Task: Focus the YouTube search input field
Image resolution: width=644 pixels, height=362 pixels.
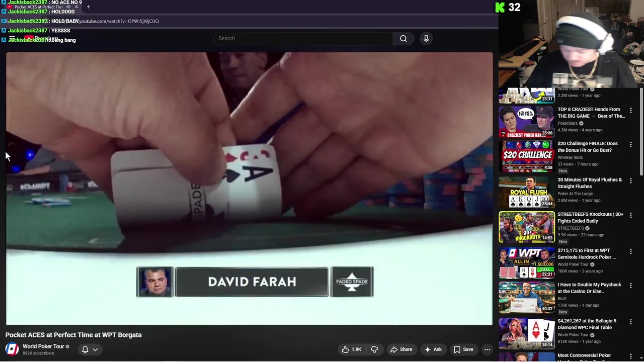Action: [x=303, y=38]
